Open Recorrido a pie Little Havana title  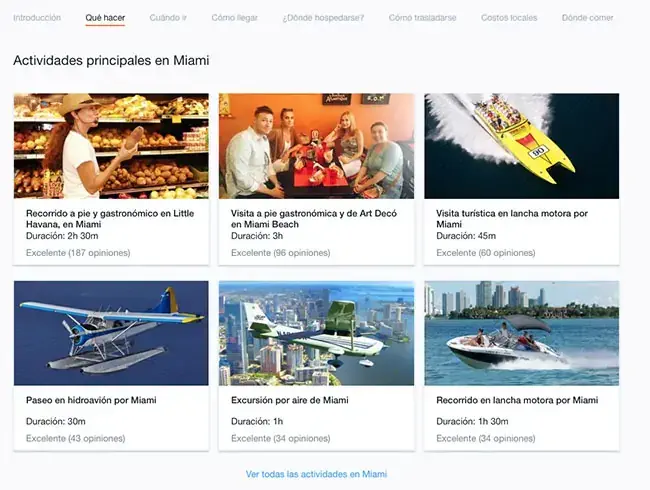pos(110,219)
